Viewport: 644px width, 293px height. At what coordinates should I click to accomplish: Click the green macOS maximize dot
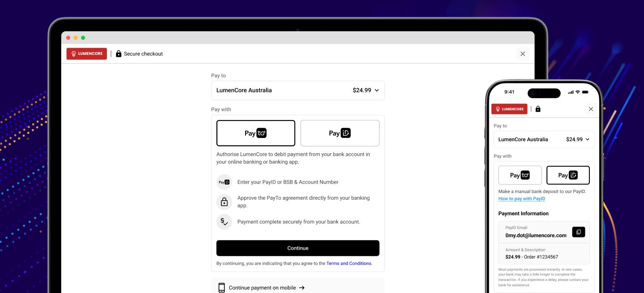[x=83, y=38]
